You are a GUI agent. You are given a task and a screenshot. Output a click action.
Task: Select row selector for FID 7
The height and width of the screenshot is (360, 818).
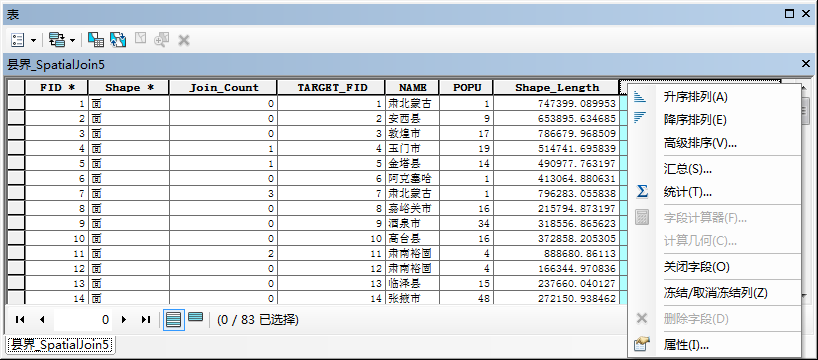(x=16, y=194)
